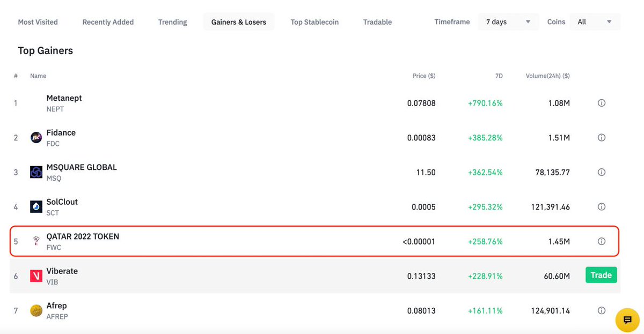644x334 pixels.
Task: Click the <0.00001 price value
Action: pyautogui.click(x=419, y=242)
